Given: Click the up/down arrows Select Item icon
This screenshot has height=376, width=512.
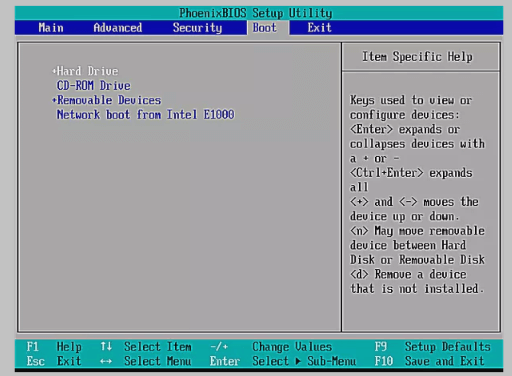Looking at the screenshot, I should point(106,347).
